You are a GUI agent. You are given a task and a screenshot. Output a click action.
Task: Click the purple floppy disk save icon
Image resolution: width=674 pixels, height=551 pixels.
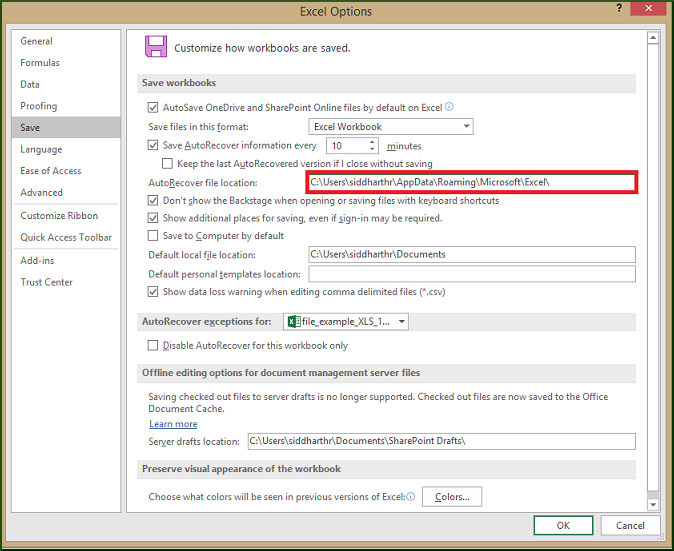[156, 46]
